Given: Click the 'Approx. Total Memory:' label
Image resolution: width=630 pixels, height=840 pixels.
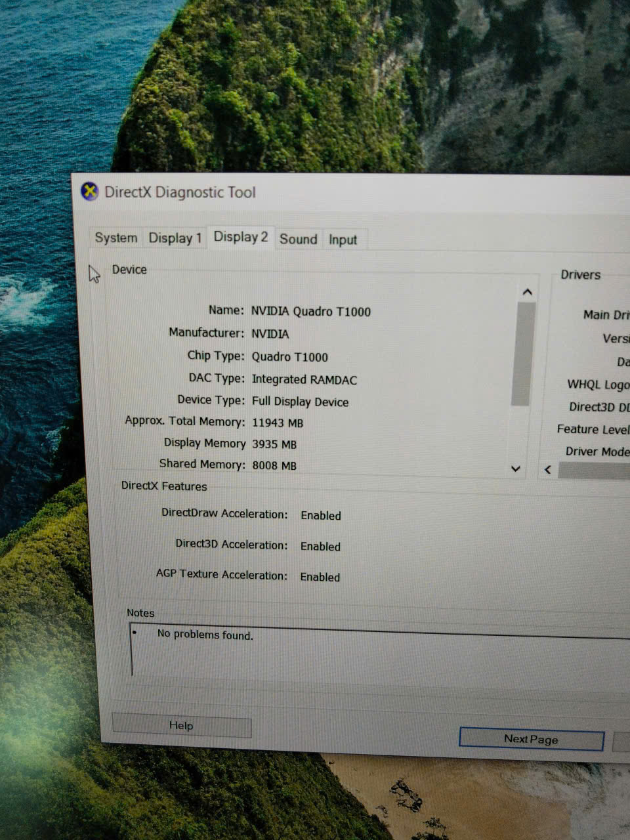Looking at the screenshot, I should click(185, 421).
